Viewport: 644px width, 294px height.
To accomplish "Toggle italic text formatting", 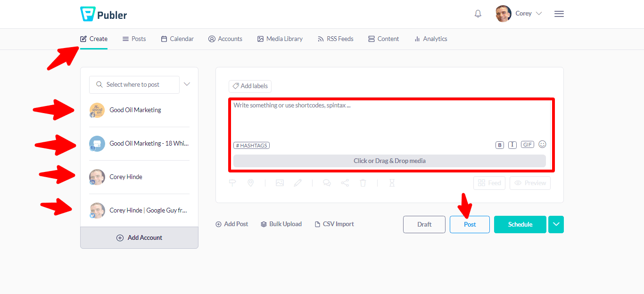I will click(512, 145).
